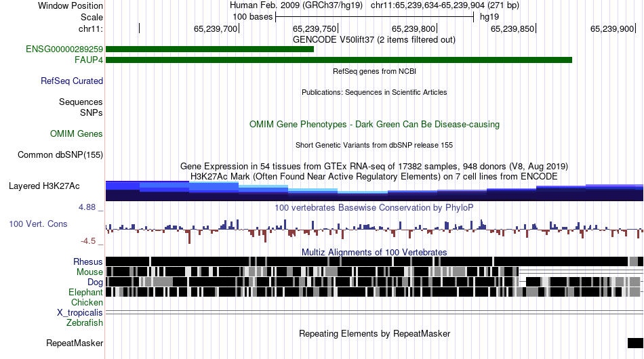Click Multiz Alignments of 100 Vertebrates title
Viewport: 644px width, 359px height.
coord(374,253)
